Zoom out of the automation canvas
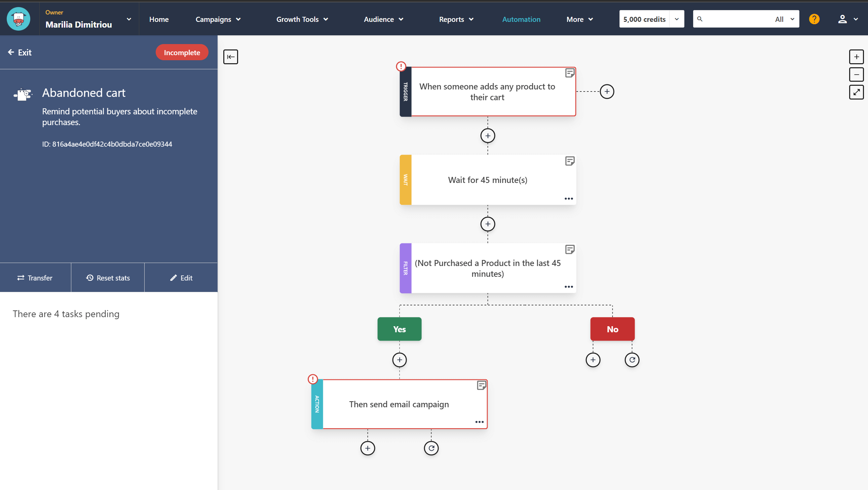 tap(856, 74)
